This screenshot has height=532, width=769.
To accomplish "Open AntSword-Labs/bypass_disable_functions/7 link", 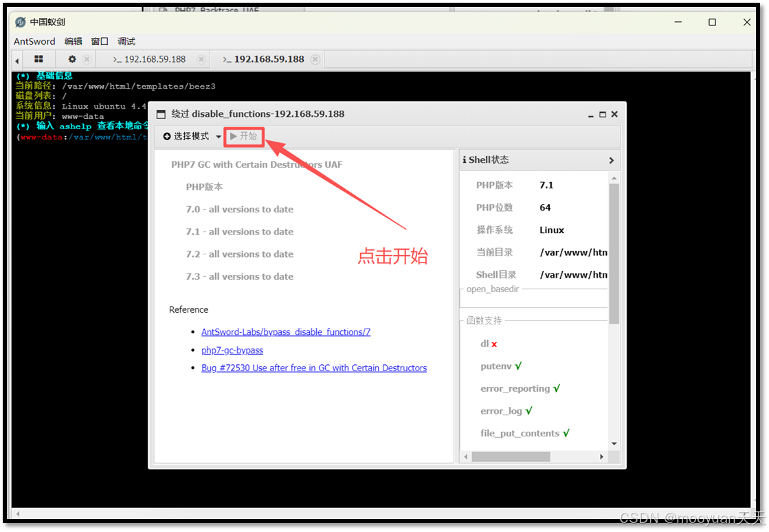I will 286,332.
